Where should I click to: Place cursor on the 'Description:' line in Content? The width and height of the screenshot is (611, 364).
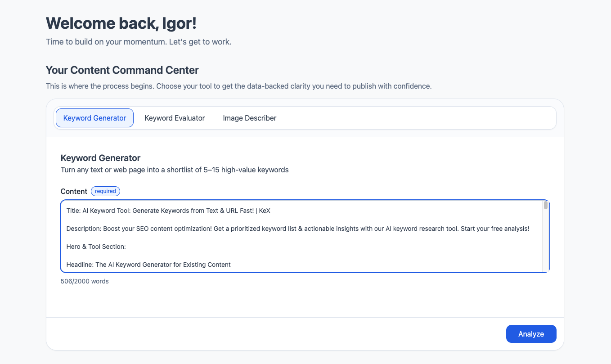(x=297, y=229)
